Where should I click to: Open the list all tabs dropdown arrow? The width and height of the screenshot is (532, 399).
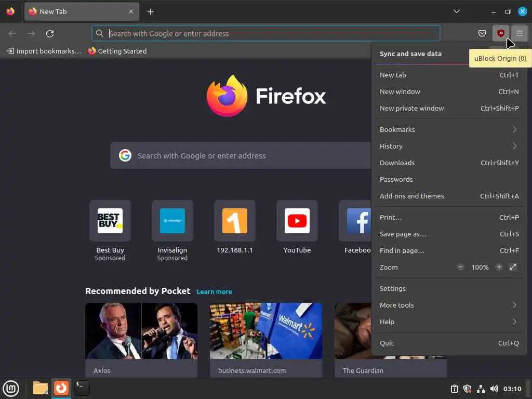tap(457, 11)
